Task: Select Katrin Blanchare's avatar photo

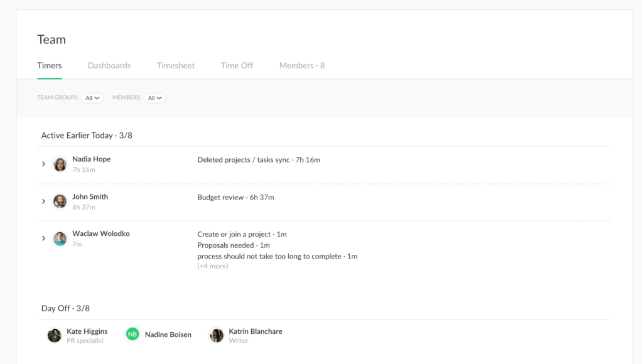Action: 216,335
